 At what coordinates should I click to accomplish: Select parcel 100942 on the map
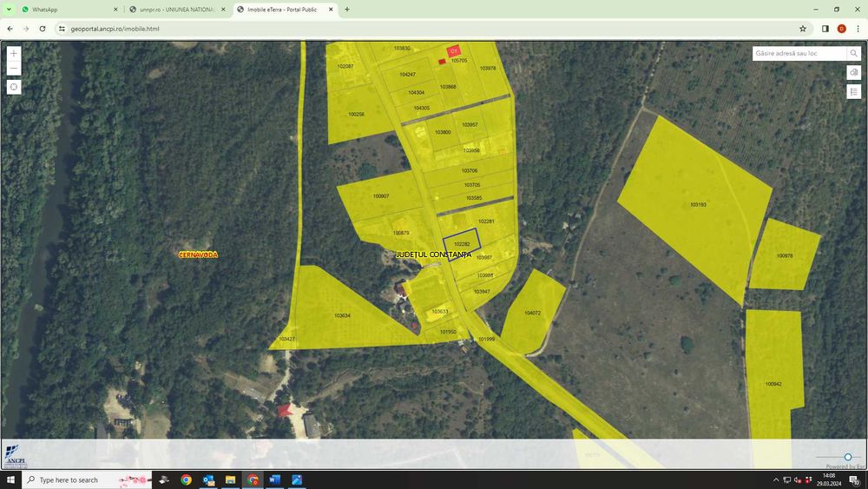coord(773,384)
